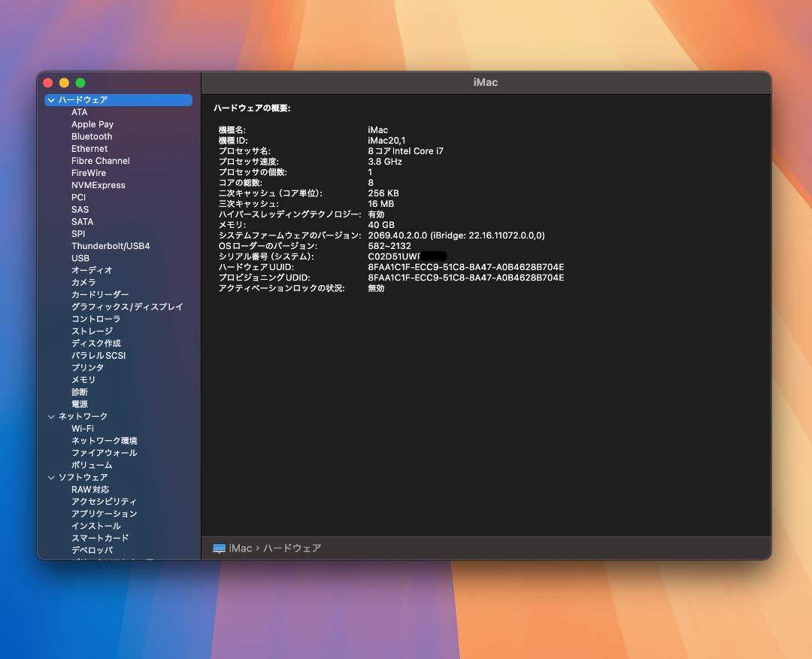Select Fibre Channel entry
This screenshot has height=659, width=812.
point(101,161)
